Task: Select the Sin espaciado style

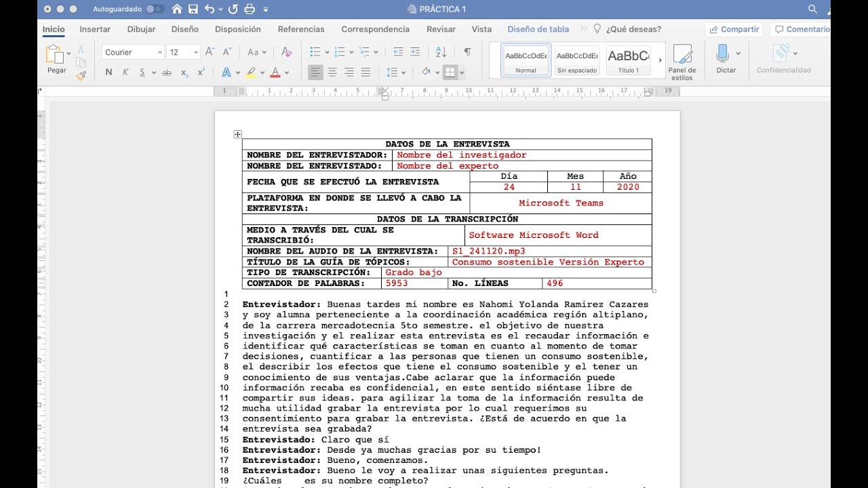Action: click(x=577, y=60)
